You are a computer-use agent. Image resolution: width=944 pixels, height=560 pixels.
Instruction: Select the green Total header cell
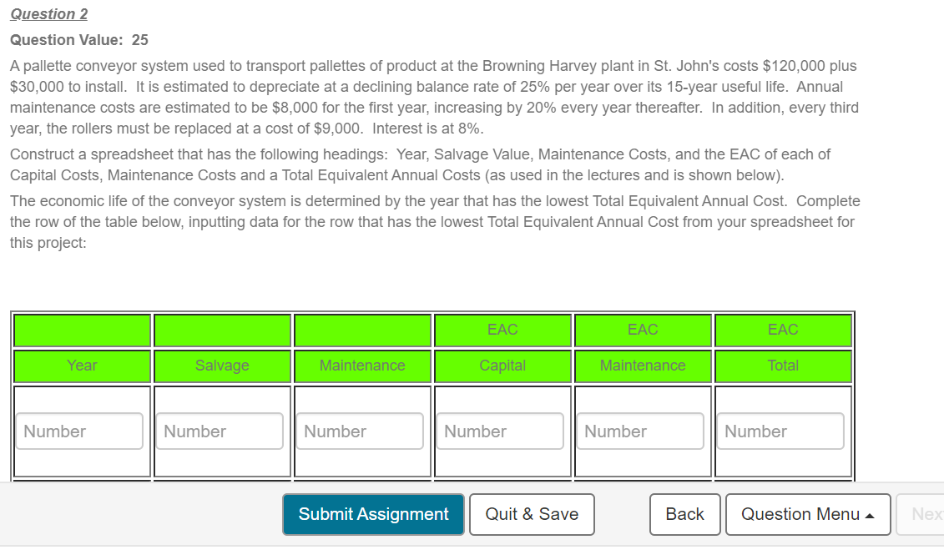coord(783,366)
